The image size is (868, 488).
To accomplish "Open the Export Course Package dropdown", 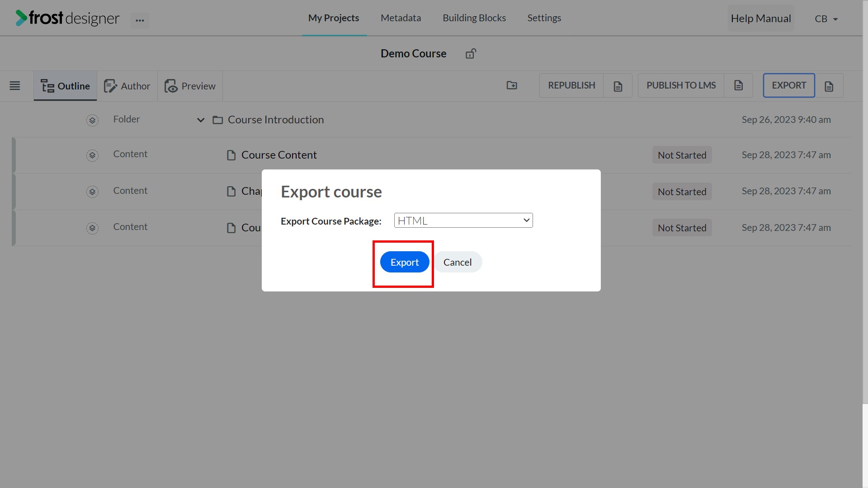I will [463, 221].
